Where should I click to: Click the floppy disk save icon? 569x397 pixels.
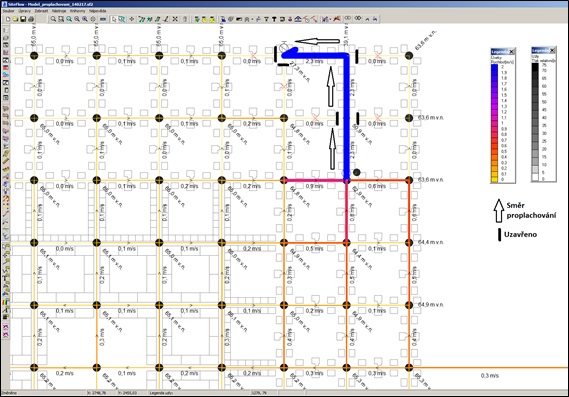click(23, 19)
